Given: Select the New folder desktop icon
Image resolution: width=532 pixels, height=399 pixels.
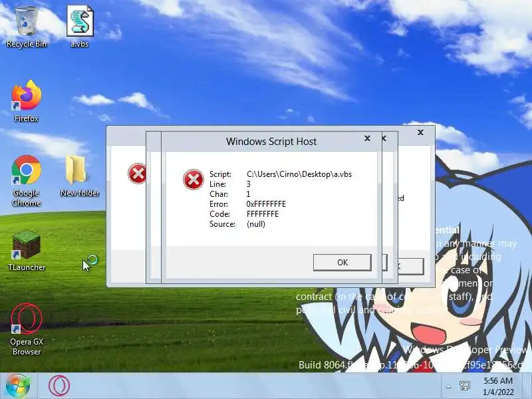Looking at the screenshot, I should tap(80, 176).
